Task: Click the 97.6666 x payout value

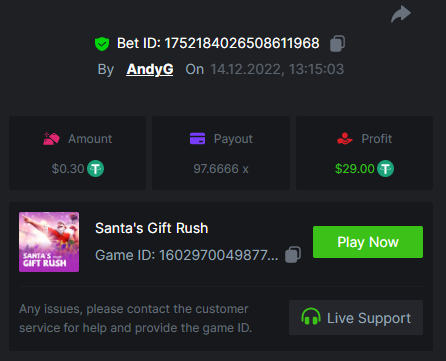Action: (x=221, y=169)
